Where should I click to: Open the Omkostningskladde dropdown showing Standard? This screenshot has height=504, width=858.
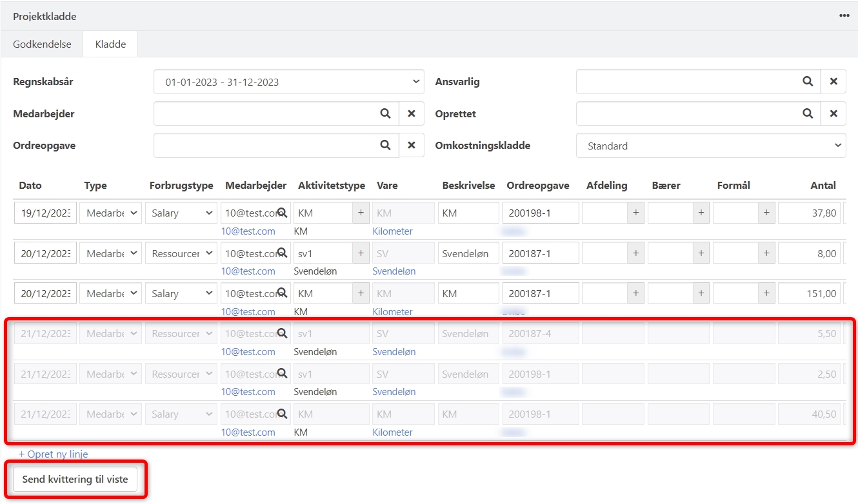pos(711,146)
